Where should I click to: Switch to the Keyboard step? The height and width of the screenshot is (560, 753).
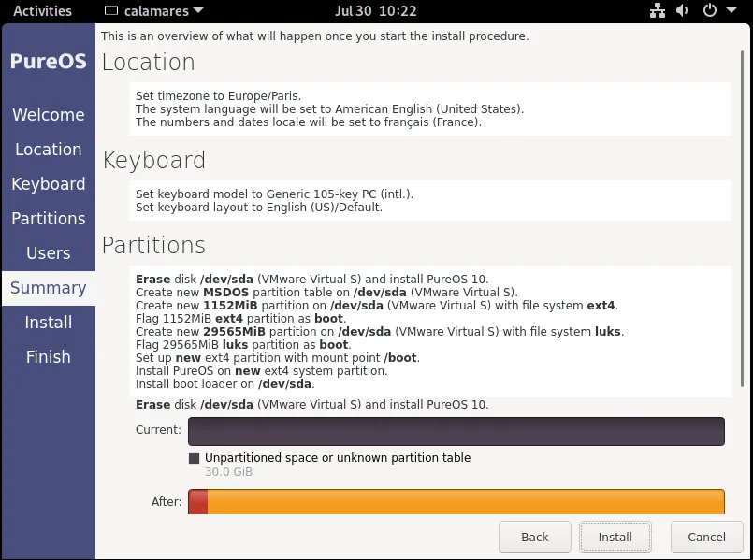point(48,184)
